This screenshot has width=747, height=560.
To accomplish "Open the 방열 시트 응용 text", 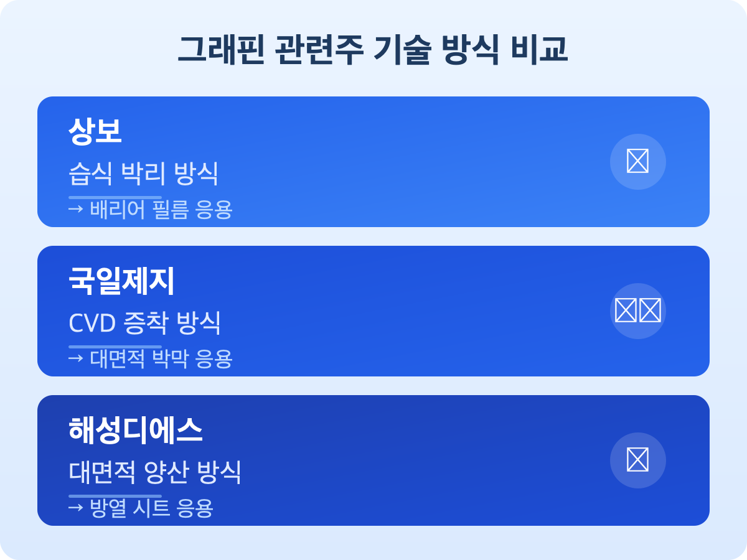I will point(151,508).
